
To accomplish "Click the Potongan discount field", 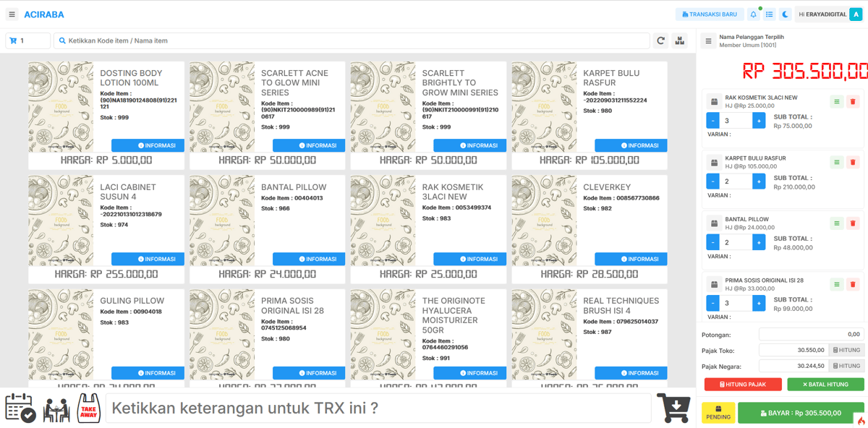I will tap(811, 334).
